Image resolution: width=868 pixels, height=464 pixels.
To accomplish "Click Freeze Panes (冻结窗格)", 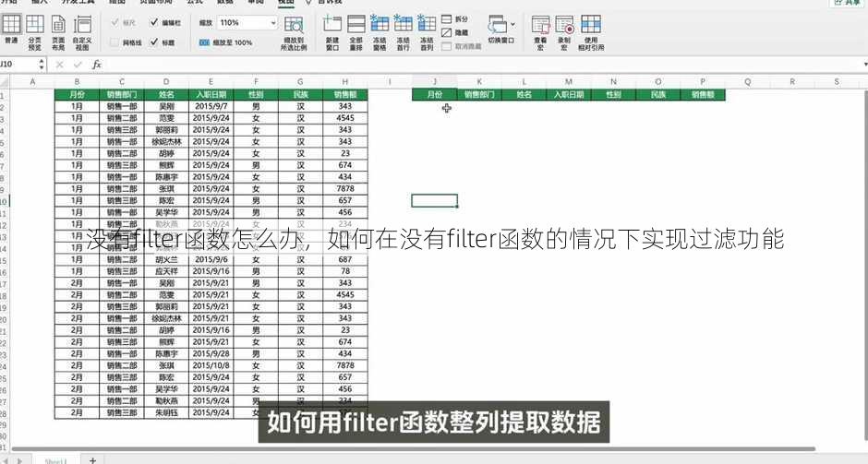I will pyautogui.click(x=380, y=32).
